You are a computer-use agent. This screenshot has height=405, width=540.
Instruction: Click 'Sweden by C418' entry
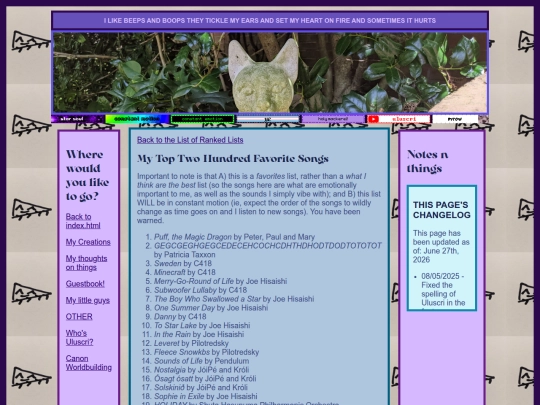pos(183,263)
